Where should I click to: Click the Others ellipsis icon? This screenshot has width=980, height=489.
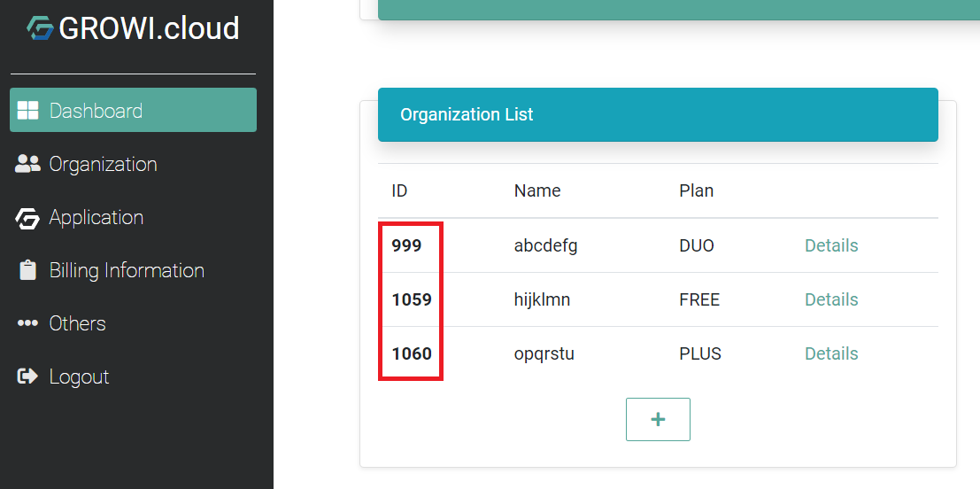(x=27, y=323)
